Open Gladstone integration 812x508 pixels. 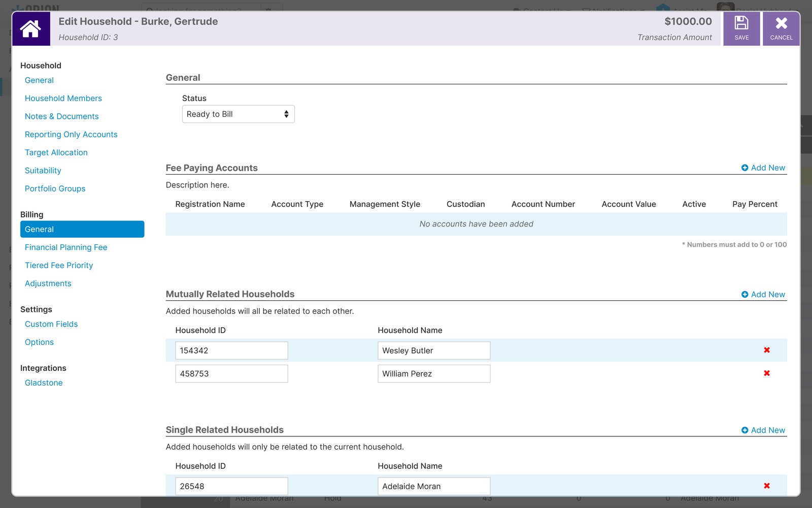[x=44, y=383]
